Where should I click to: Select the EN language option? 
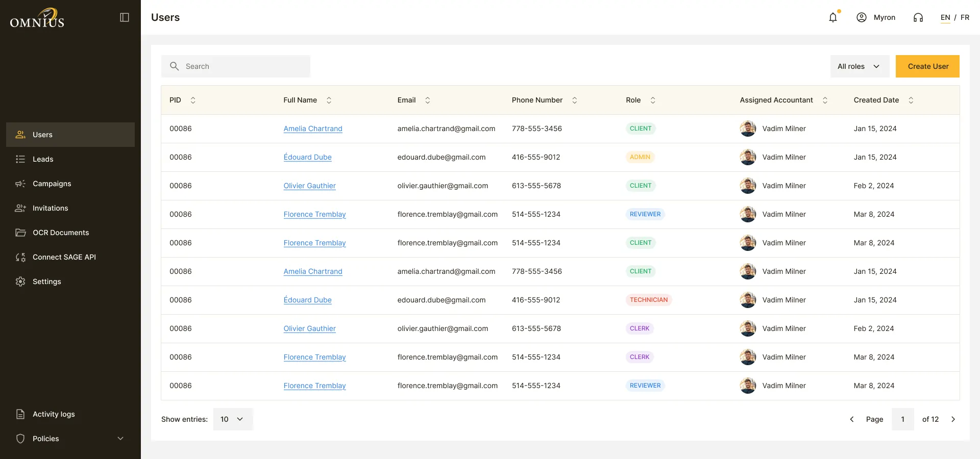[x=945, y=17]
